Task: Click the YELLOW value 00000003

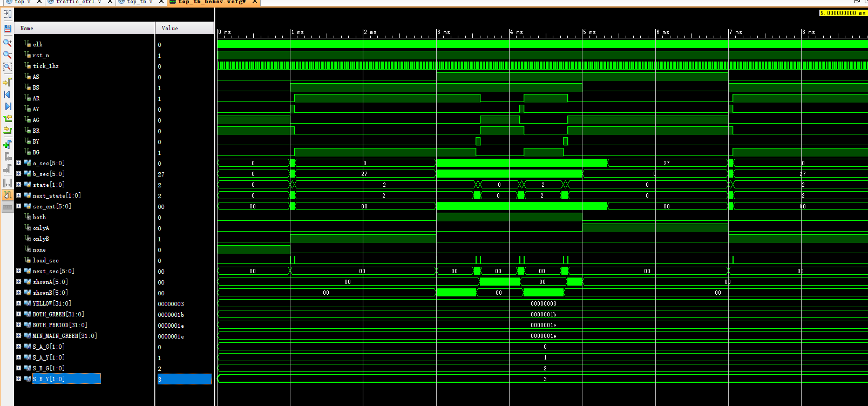Action: (x=171, y=304)
